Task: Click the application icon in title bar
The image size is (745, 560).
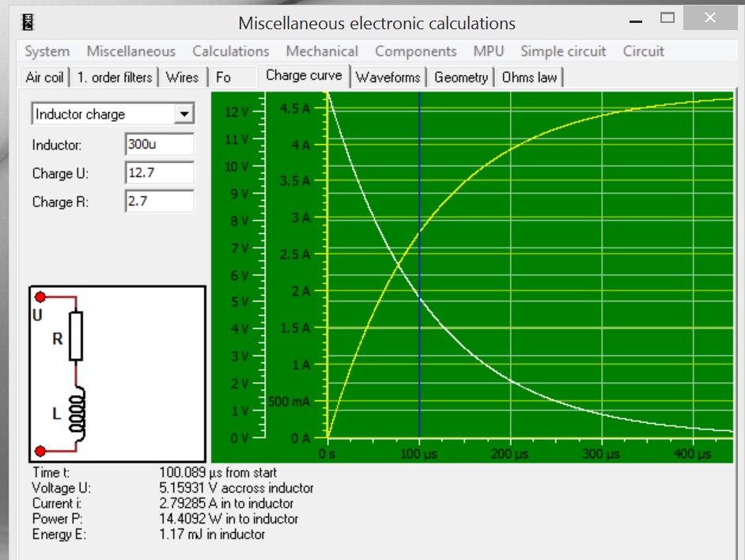Action: pyautogui.click(x=28, y=22)
